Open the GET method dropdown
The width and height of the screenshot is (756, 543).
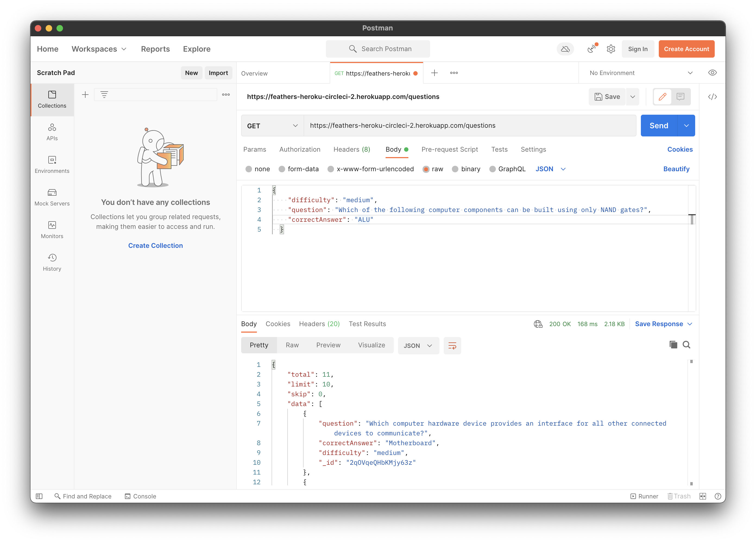coord(272,126)
